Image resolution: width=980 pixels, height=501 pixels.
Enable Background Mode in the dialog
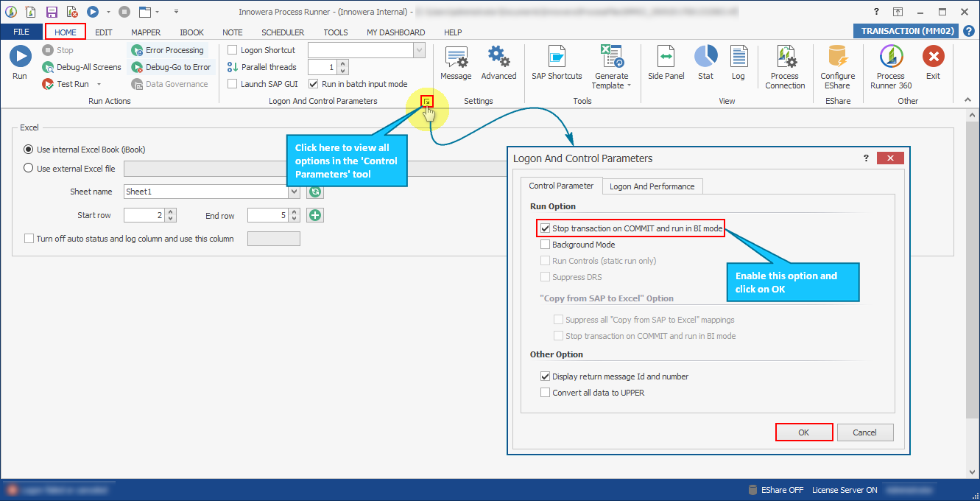tap(546, 245)
